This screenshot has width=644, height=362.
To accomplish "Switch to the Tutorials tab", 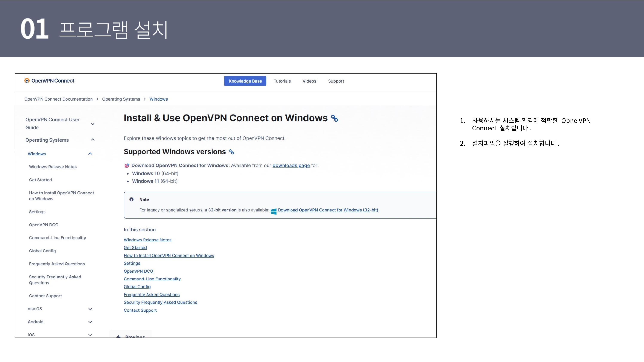I will coord(282,81).
